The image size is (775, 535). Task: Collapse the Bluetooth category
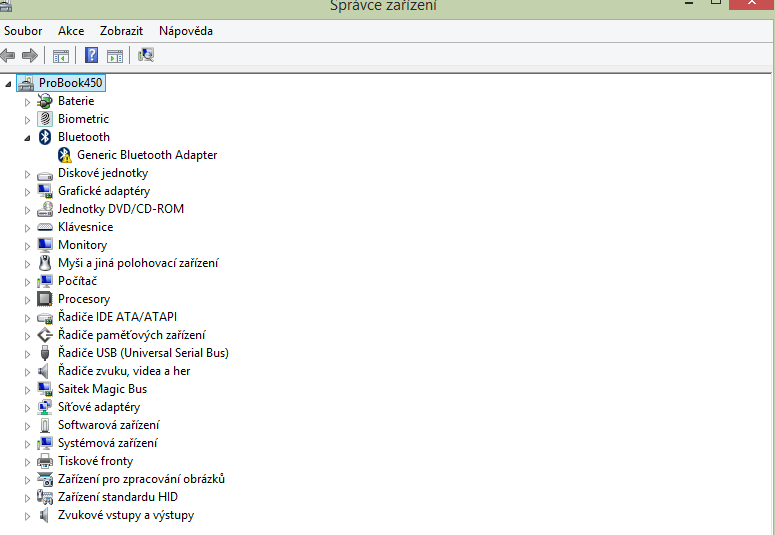click(x=27, y=138)
